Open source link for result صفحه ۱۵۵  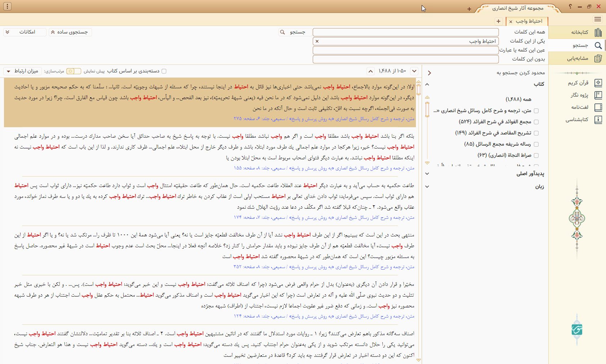click(324, 168)
